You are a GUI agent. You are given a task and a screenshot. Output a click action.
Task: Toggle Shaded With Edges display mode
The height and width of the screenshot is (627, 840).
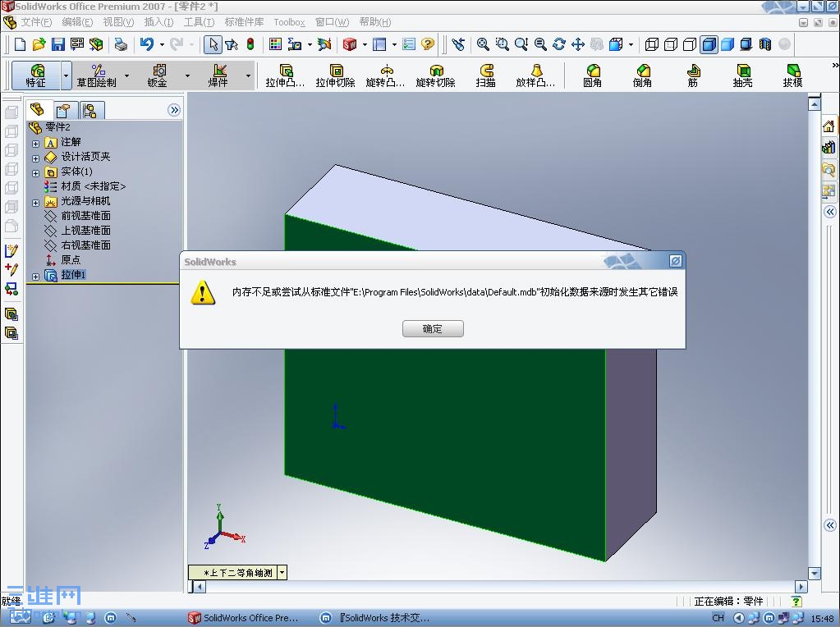point(709,44)
